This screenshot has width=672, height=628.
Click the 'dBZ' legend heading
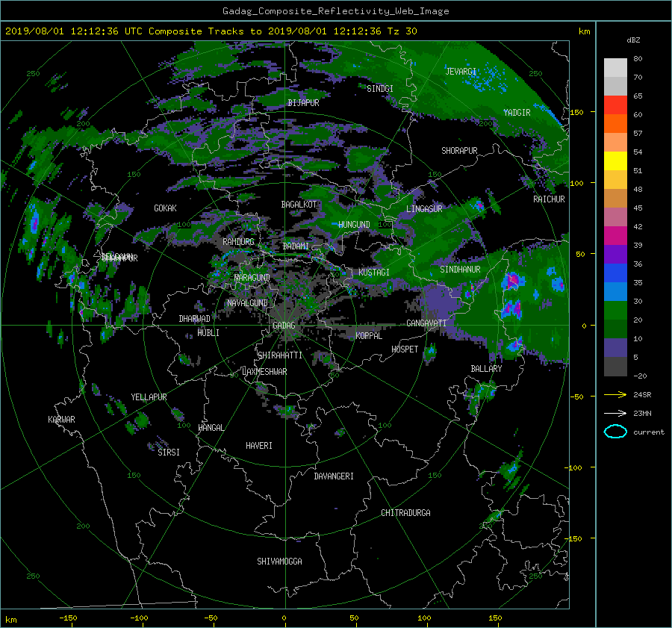[633, 40]
